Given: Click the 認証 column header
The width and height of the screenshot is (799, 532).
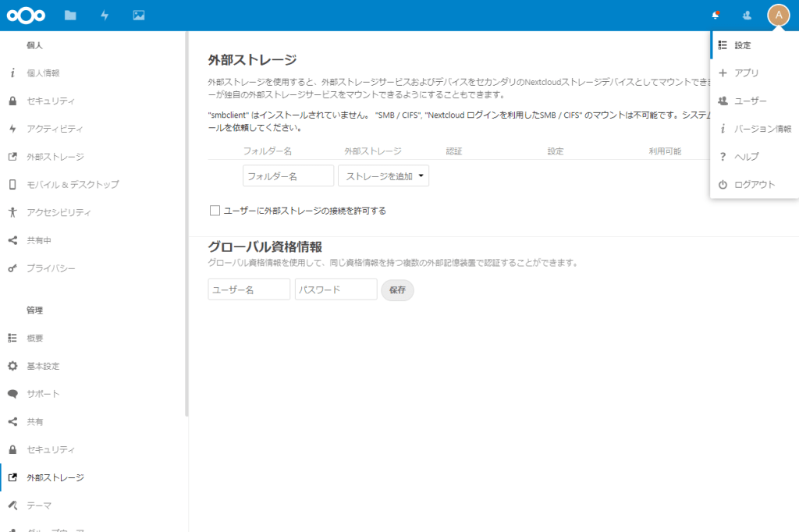Looking at the screenshot, I should [454, 151].
